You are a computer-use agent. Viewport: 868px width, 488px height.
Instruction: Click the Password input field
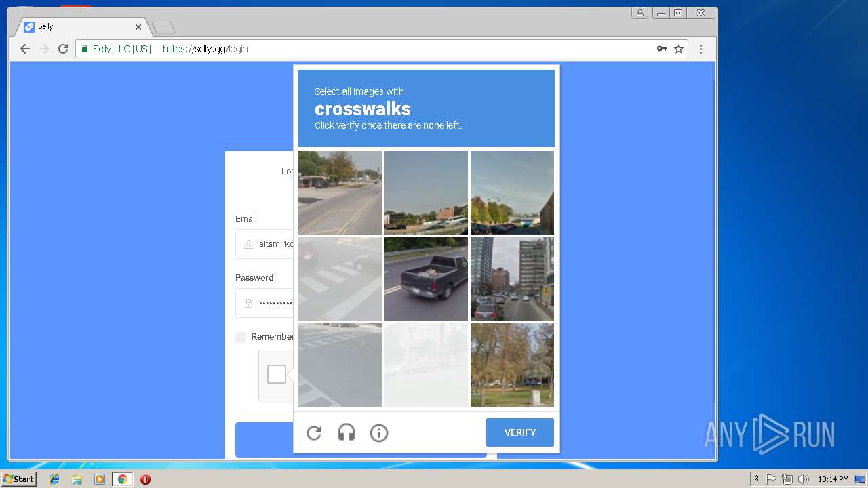point(264,303)
